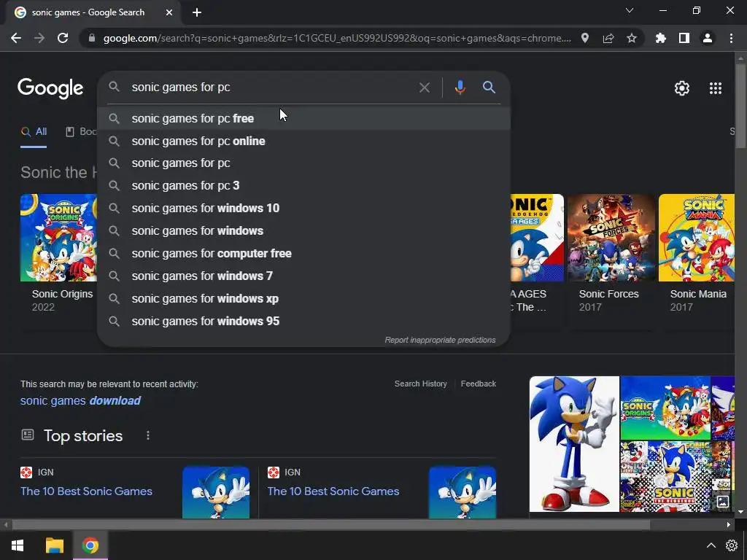Click the horizontal scrollbar thumb
Screen dimensions: 747x560
tap(330, 525)
